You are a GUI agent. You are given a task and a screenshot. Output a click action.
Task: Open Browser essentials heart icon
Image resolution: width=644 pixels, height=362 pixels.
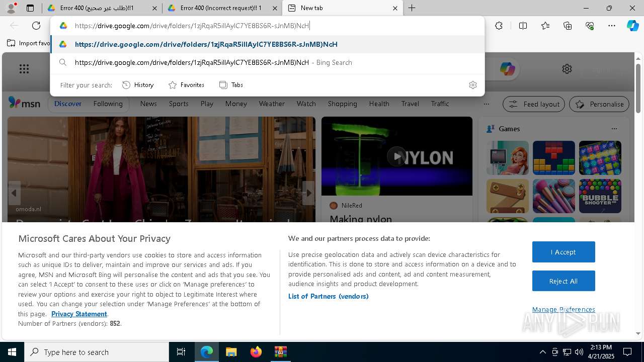pyautogui.click(x=590, y=26)
